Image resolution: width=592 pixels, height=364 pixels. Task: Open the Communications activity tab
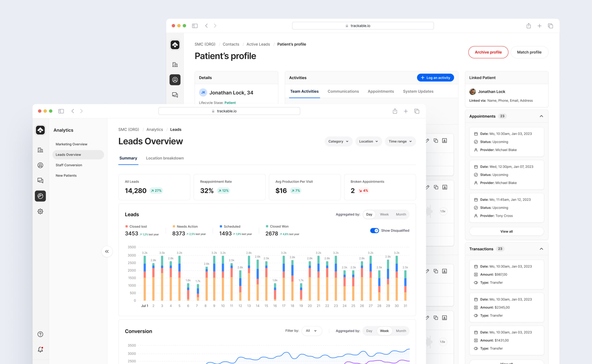click(343, 91)
